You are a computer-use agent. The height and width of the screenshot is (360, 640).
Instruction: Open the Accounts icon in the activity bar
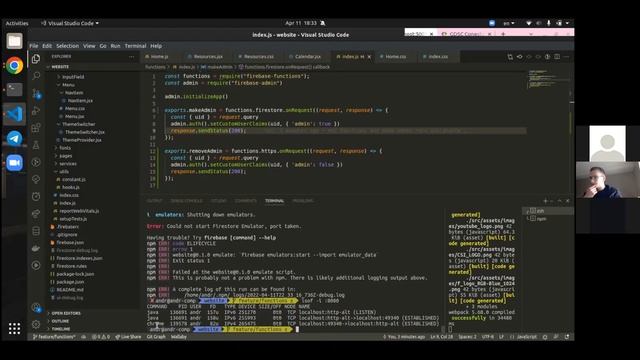36,308
